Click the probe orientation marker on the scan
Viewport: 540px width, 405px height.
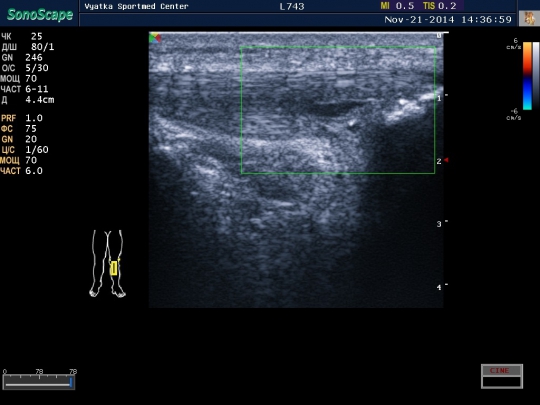[155, 38]
